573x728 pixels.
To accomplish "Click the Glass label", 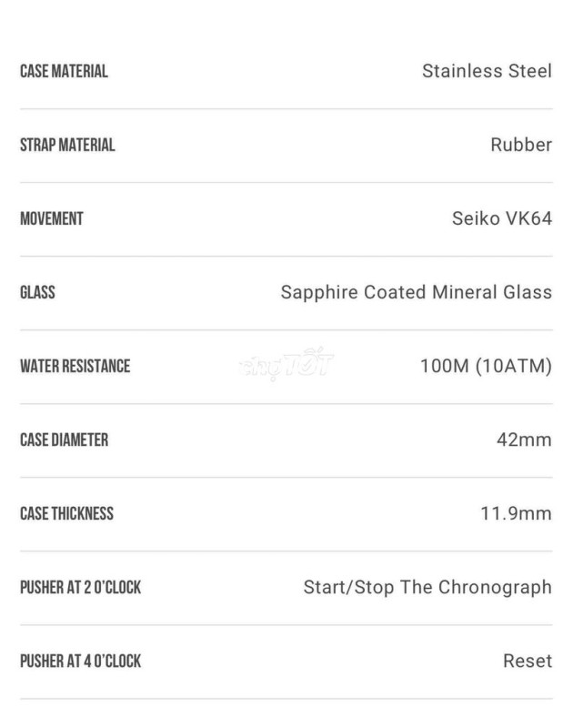I will pyautogui.click(x=37, y=292).
